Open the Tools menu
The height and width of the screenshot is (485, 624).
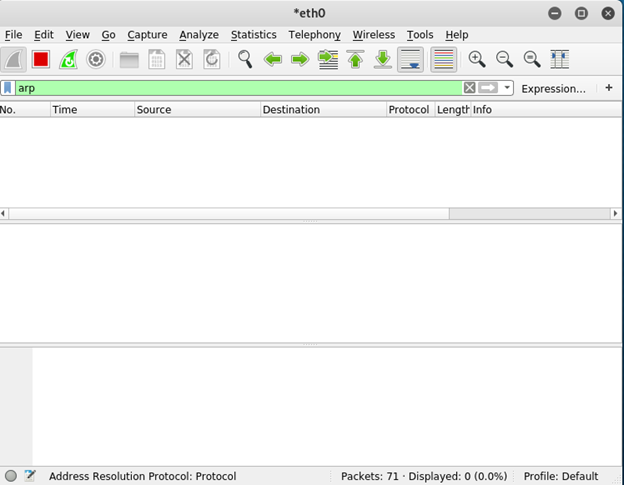tap(420, 35)
